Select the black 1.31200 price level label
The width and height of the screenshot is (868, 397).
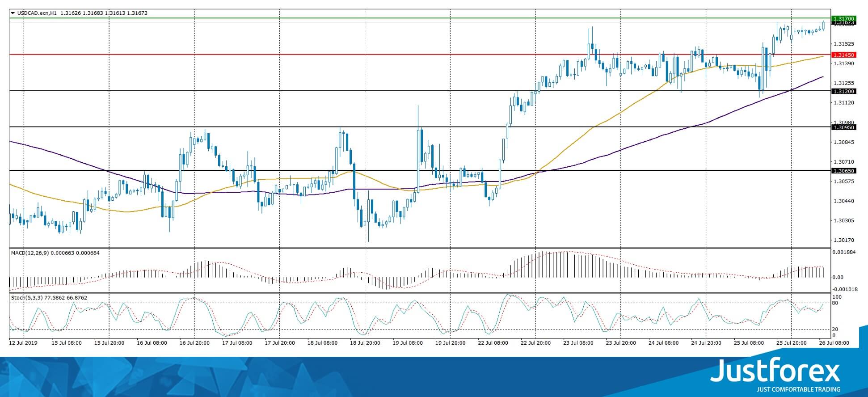pos(843,91)
